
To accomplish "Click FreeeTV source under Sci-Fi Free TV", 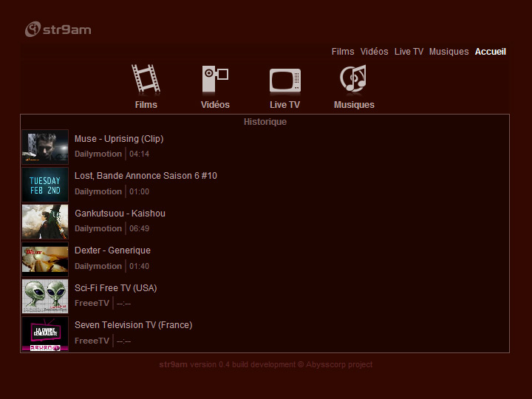I will 92,304.
